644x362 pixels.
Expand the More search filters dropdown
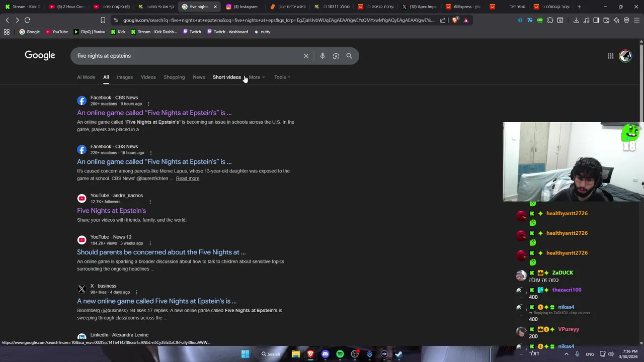[257, 77]
